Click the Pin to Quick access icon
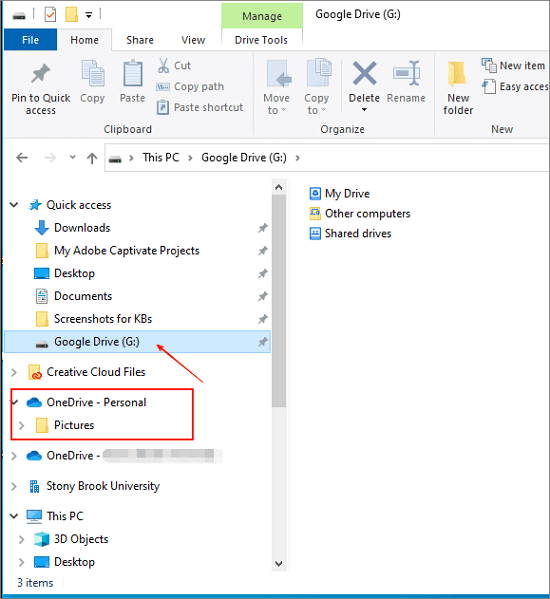The height and width of the screenshot is (599, 550). (40, 73)
